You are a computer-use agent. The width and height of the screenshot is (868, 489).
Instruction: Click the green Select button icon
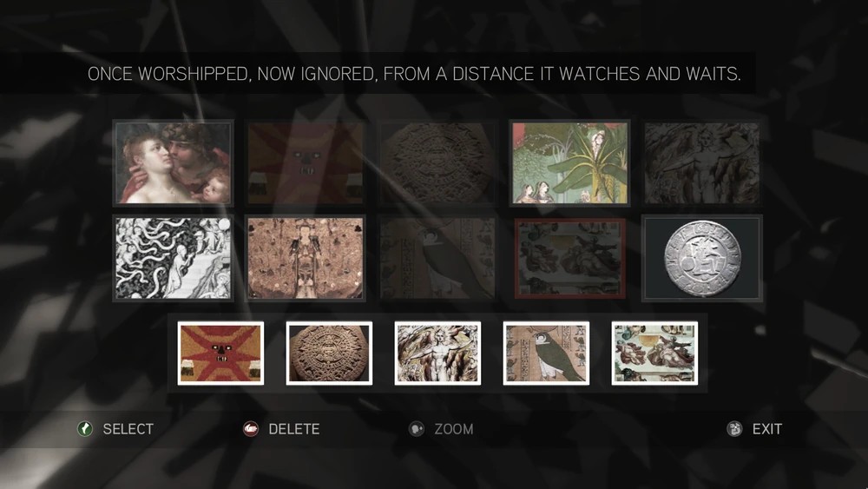[85, 429]
